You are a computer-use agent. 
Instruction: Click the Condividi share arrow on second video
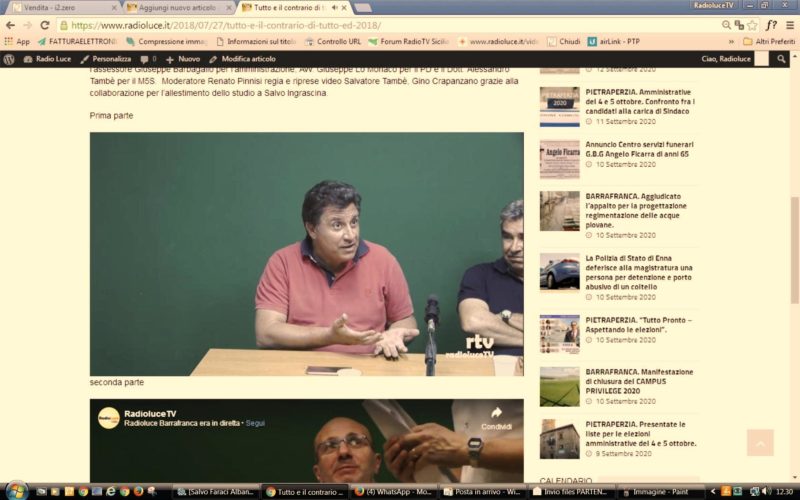coord(496,419)
